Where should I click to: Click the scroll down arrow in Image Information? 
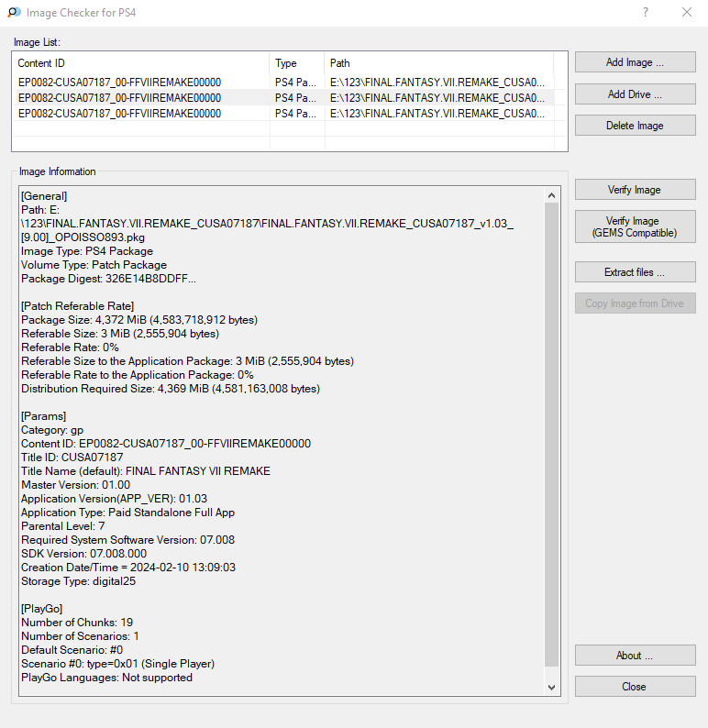(551, 687)
